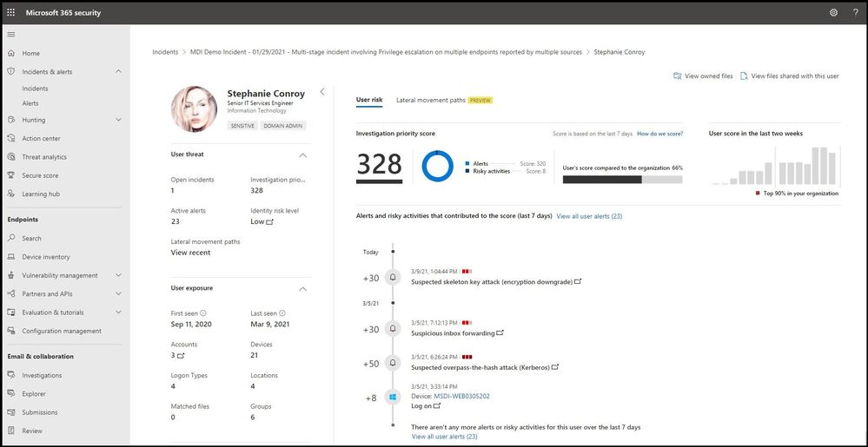The image size is (868, 447).
Task: Collapse the User threat section
Action: [x=303, y=155]
